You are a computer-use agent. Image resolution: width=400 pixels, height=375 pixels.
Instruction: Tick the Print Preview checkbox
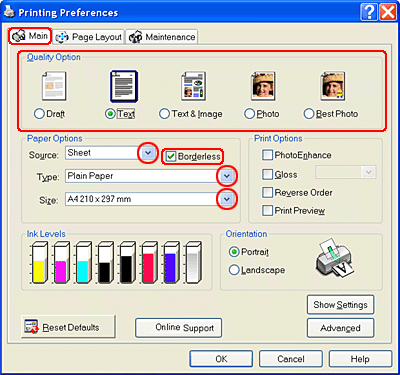click(x=267, y=211)
